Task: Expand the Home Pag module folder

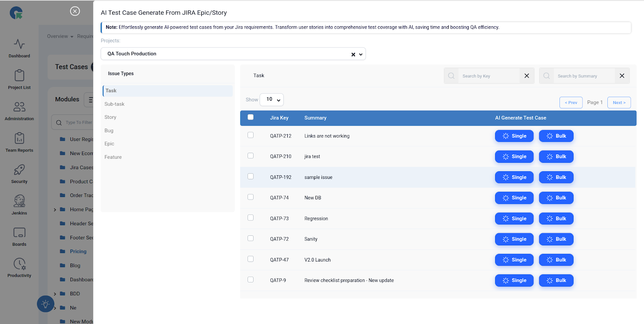Action: pyautogui.click(x=55, y=210)
